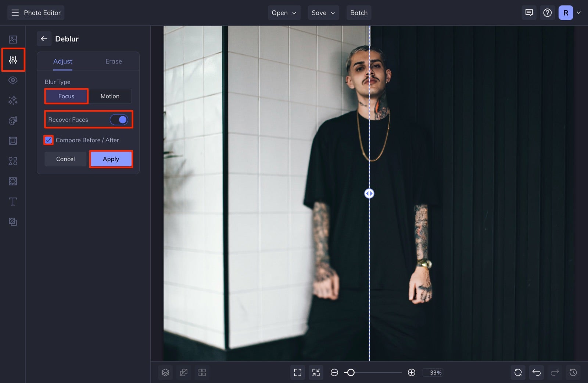Viewport: 588px width, 383px height.
Task: Open the shapes and elements panel
Action: pyautogui.click(x=13, y=161)
